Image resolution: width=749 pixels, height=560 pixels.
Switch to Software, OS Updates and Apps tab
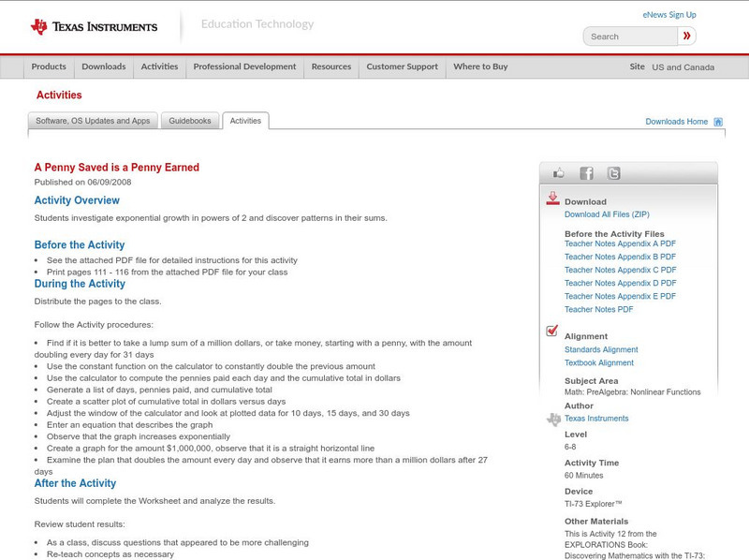93,121
